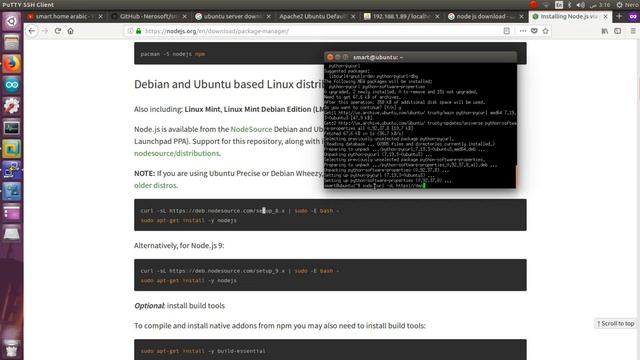Close the Apache2 Ubuntu Default tab
Viewport: 640px width, 360px height.
point(353,16)
